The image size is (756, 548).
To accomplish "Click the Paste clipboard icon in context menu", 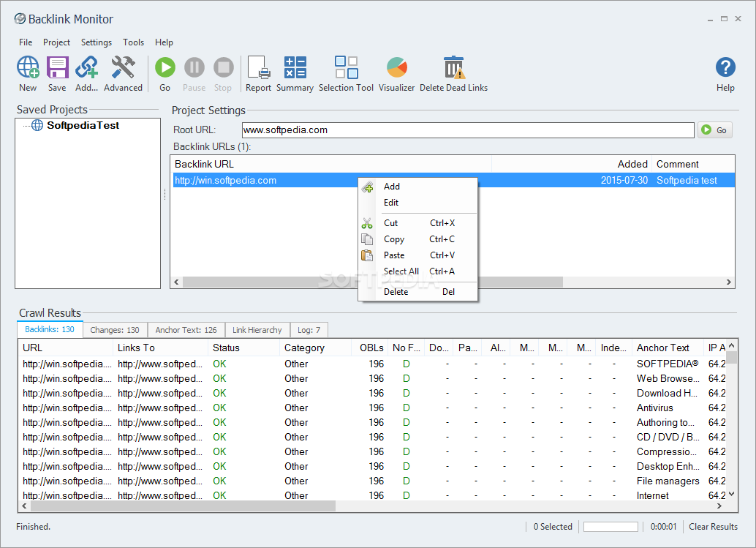I will [x=367, y=255].
